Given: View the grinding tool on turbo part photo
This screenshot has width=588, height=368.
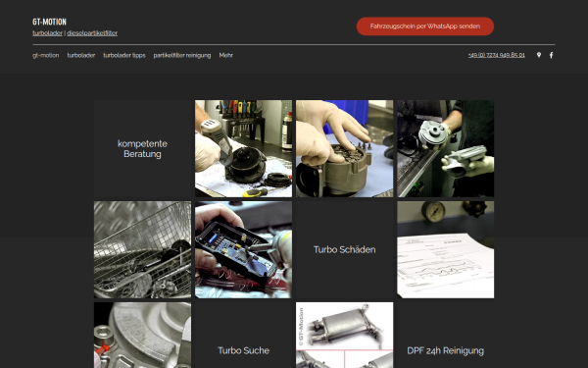Looking at the screenshot, I should pyautogui.click(x=243, y=149).
